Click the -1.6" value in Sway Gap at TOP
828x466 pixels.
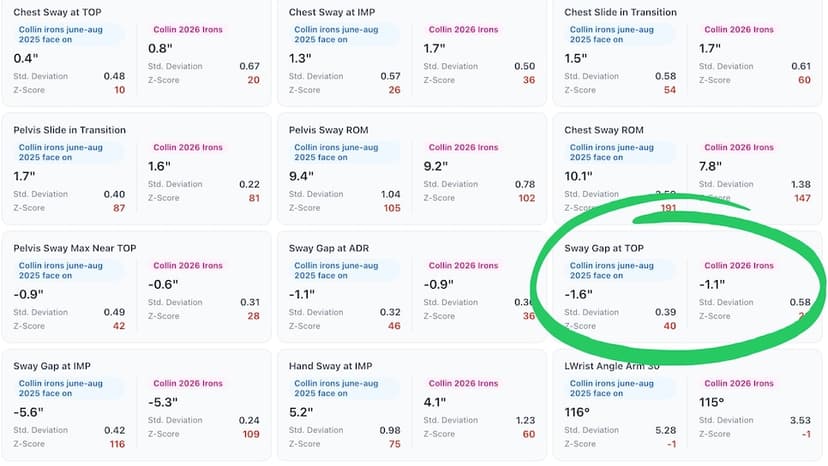(580, 295)
